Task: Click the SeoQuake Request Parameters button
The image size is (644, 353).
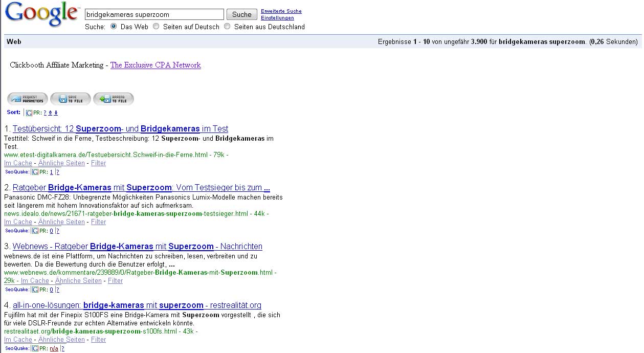Action: click(x=28, y=99)
